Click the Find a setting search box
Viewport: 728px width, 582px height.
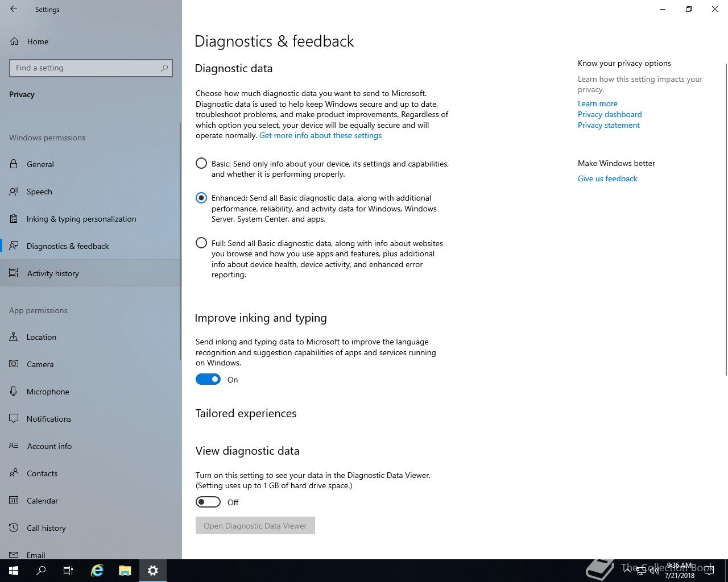tap(91, 68)
